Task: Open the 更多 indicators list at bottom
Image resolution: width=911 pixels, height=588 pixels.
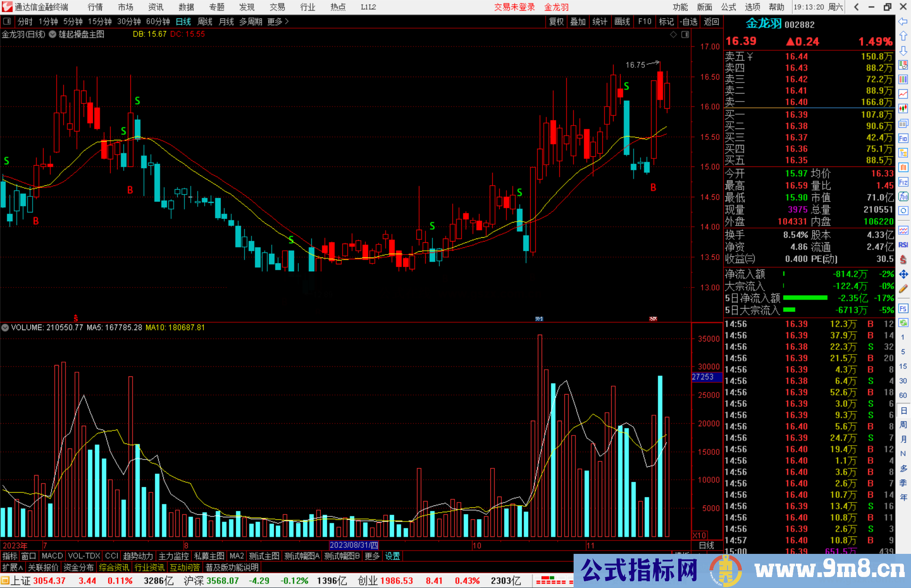Action: (372, 556)
